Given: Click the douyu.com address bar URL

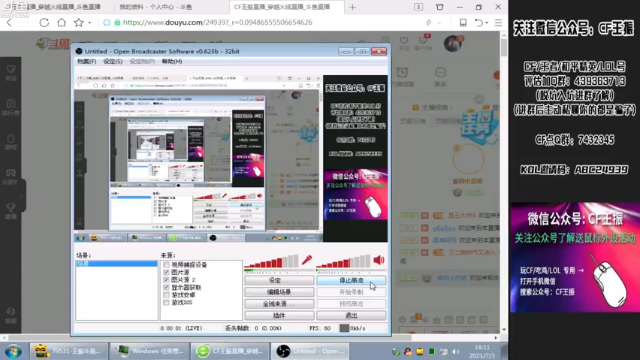Looking at the screenshot, I should point(218,22).
